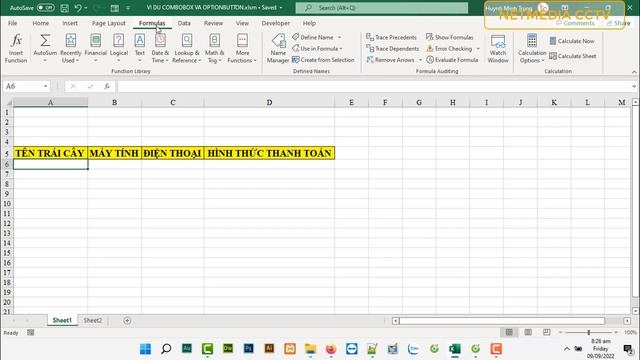Open Calculation Options dropdown
The image size is (640, 360).
coord(532,48)
